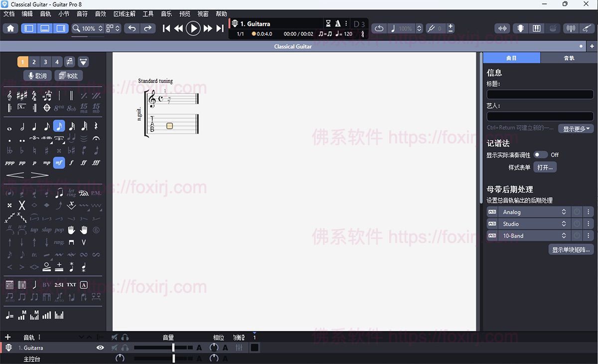Select the time signature tool

[x=34, y=96]
